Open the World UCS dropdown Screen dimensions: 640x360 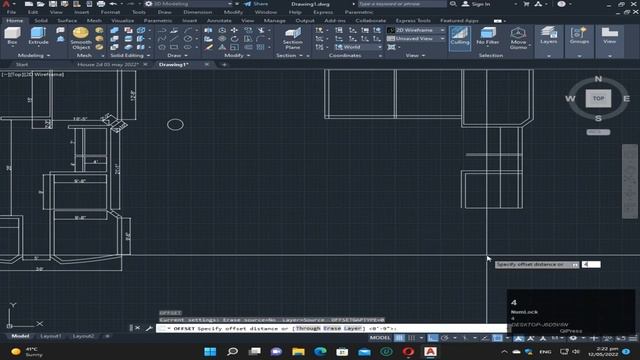coord(358,47)
